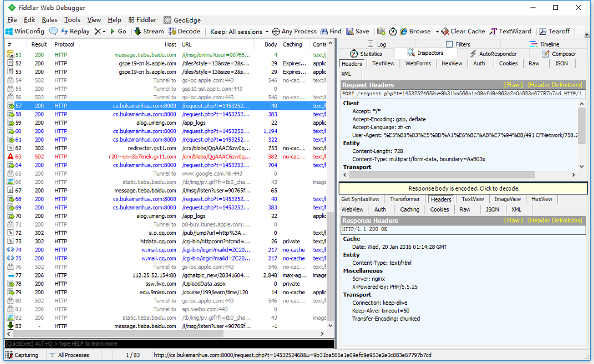Save the captured sessions
594x364 pixels.
coord(358,32)
